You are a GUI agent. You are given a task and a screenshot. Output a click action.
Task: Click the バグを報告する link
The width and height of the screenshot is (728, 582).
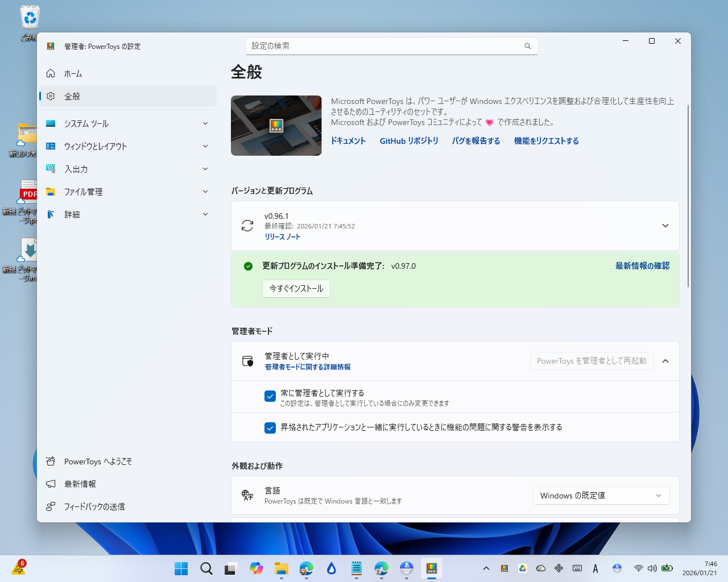(476, 141)
